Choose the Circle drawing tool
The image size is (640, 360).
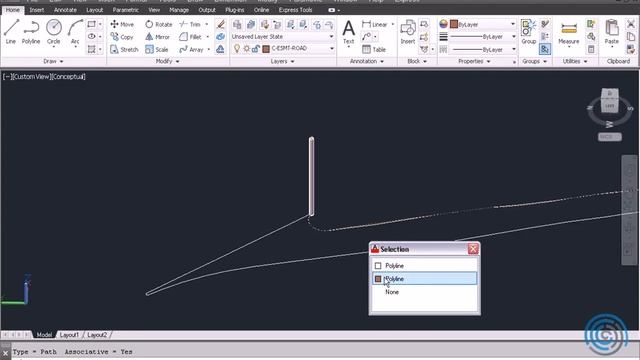53,32
